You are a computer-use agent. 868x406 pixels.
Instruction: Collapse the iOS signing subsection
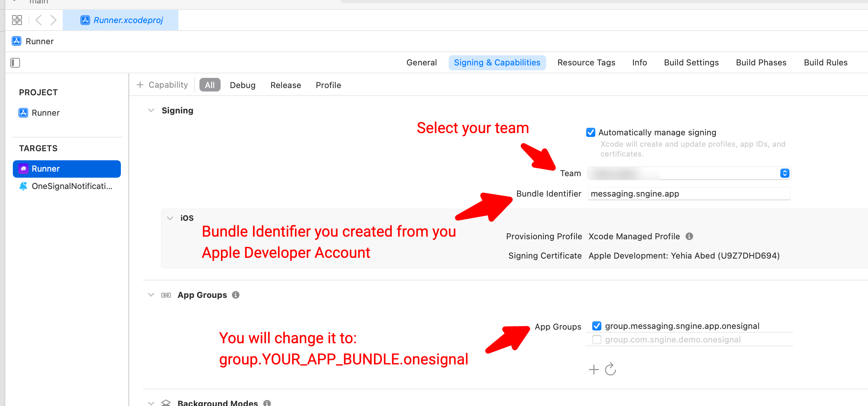click(x=170, y=218)
